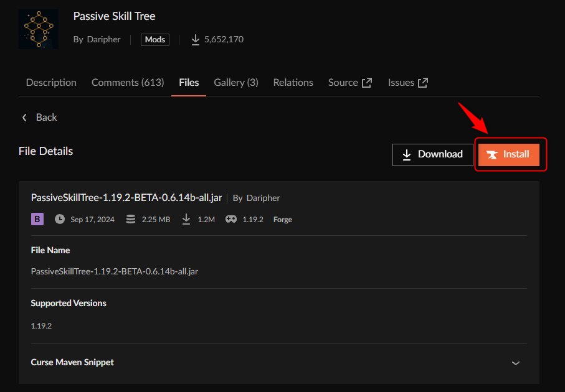
Task: Switch to the Description tab
Action: tap(51, 82)
